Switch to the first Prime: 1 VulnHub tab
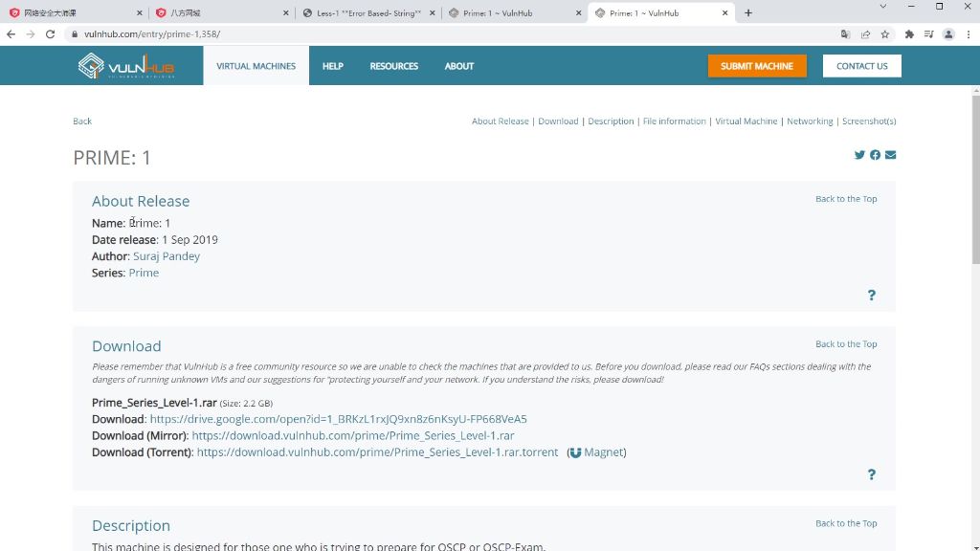The image size is (980, 551). 515,12
